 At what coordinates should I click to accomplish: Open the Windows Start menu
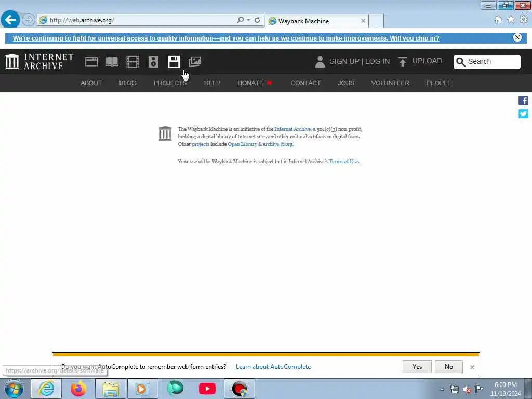(14, 389)
